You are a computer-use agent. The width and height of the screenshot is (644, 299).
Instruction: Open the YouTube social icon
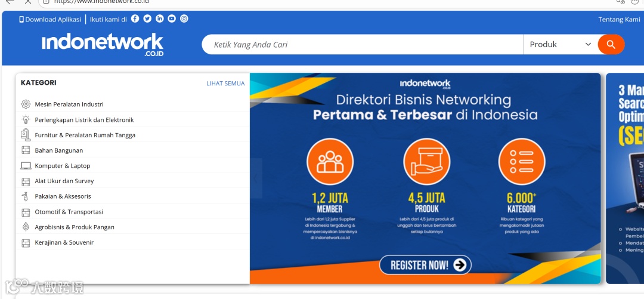coord(172,19)
